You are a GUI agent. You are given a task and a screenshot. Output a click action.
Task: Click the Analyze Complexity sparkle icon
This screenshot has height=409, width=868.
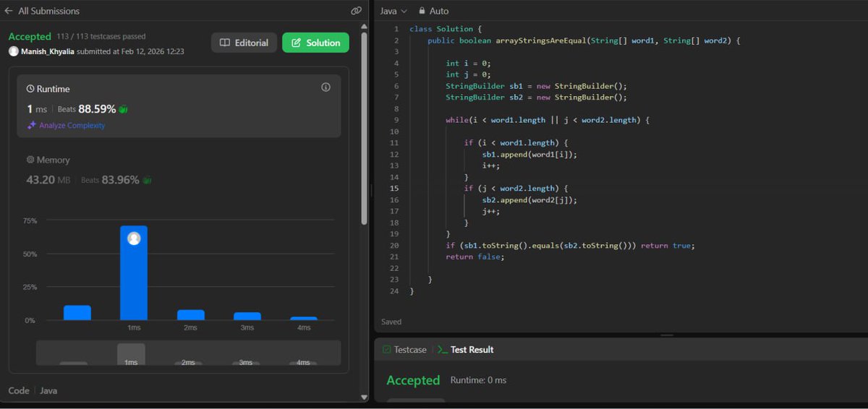[x=32, y=125]
